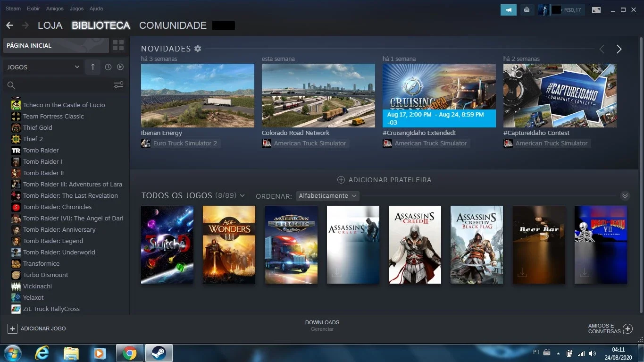The image size is (644, 362).
Task: Open the Steam menu
Action: [x=13, y=8]
